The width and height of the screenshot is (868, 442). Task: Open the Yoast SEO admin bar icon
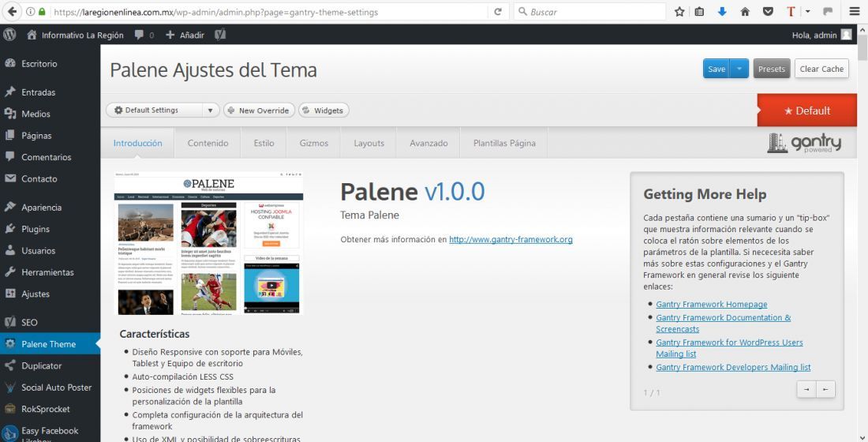pos(220,35)
